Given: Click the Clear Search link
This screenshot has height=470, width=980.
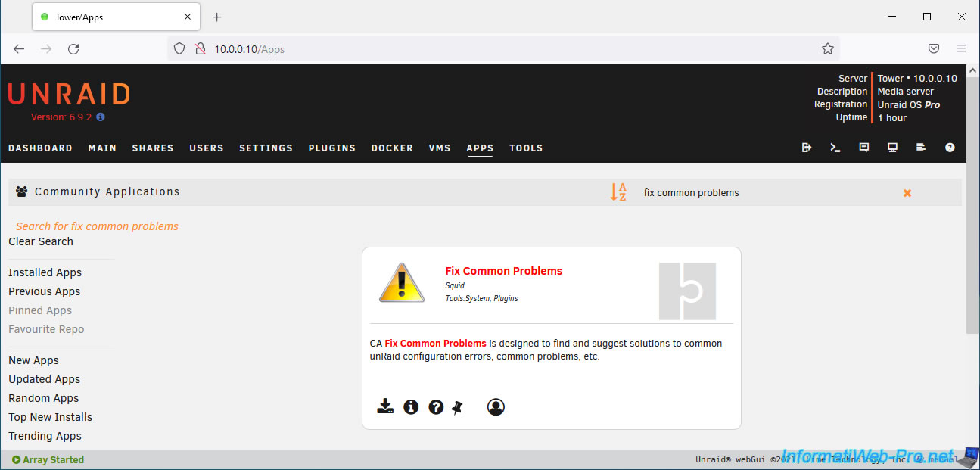Looking at the screenshot, I should pos(41,241).
